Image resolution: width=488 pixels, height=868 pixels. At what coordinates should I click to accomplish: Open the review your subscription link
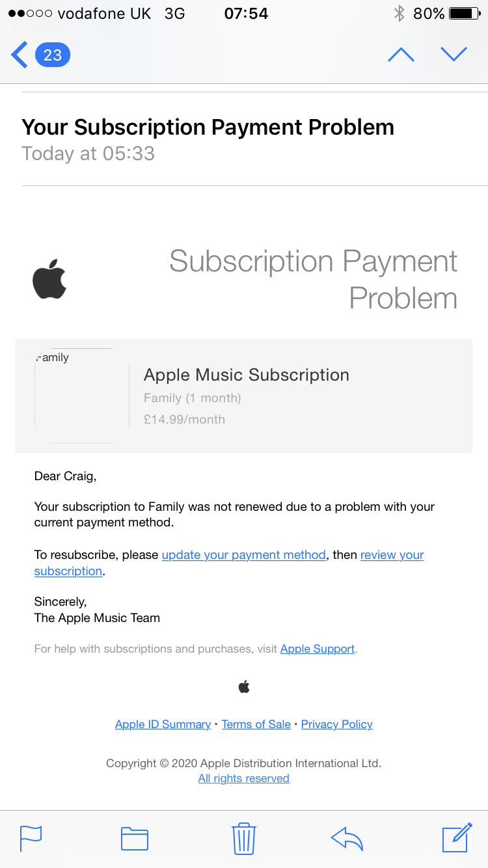point(392,555)
